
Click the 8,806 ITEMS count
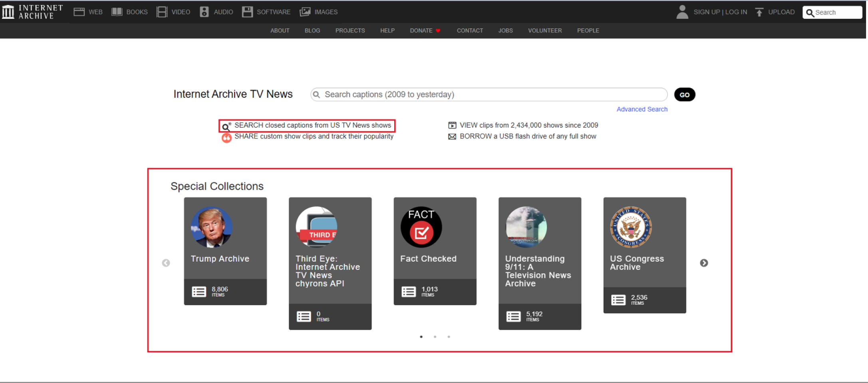tap(220, 292)
